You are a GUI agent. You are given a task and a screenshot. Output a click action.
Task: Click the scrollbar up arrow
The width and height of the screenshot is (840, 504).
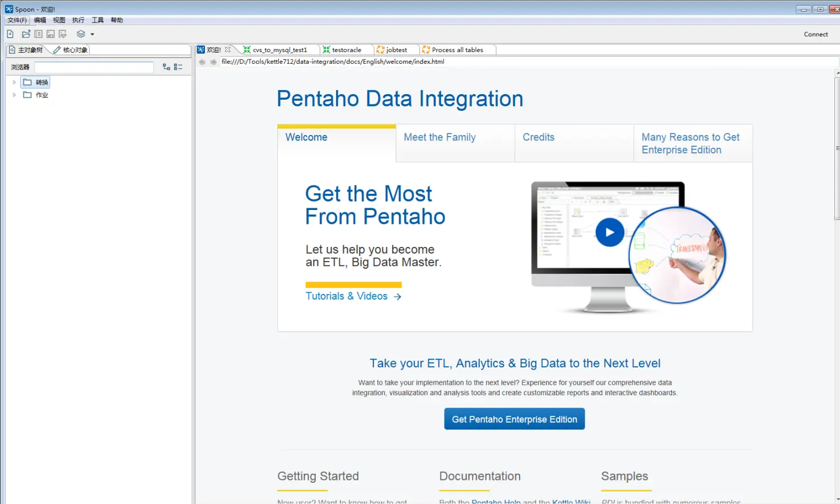(x=837, y=73)
